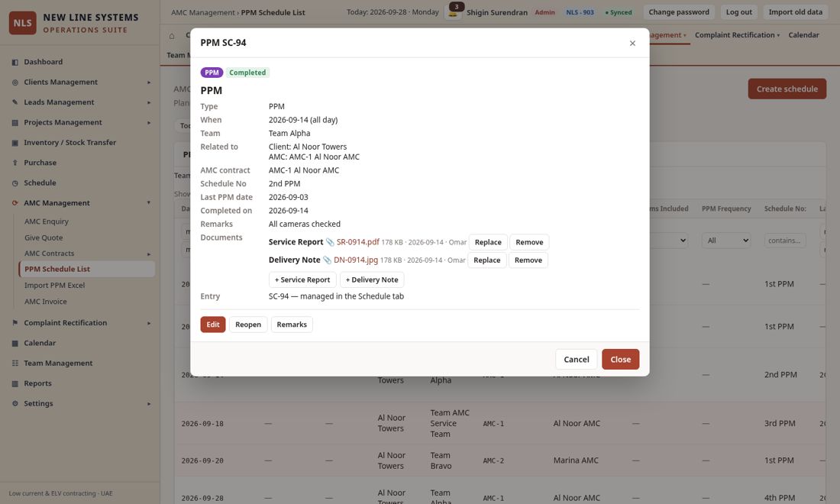
Task: Add a new Delivery Note document
Action: [372, 279]
